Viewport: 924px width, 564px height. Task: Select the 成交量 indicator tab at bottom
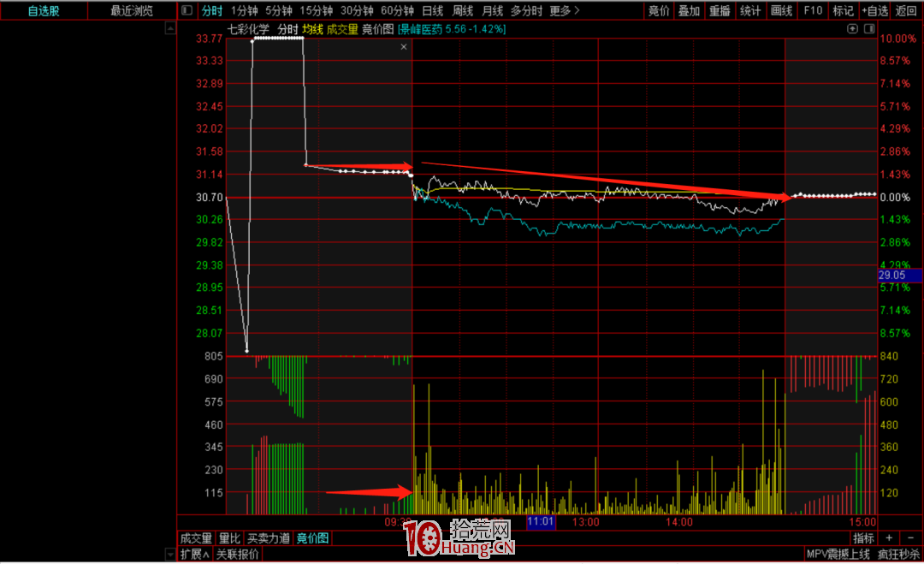196,538
